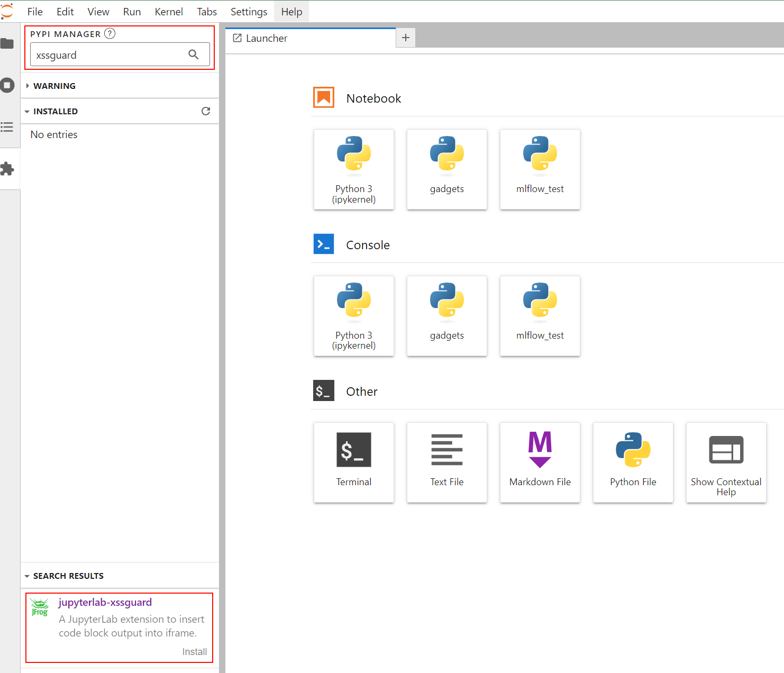Refresh the INSTALLED packages list

tap(206, 111)
